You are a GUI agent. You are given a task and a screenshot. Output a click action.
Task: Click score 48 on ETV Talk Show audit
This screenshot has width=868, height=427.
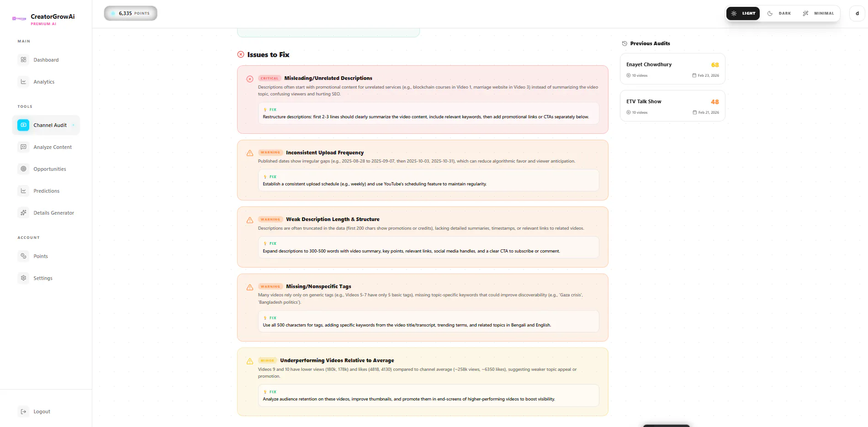coord(715,102)
